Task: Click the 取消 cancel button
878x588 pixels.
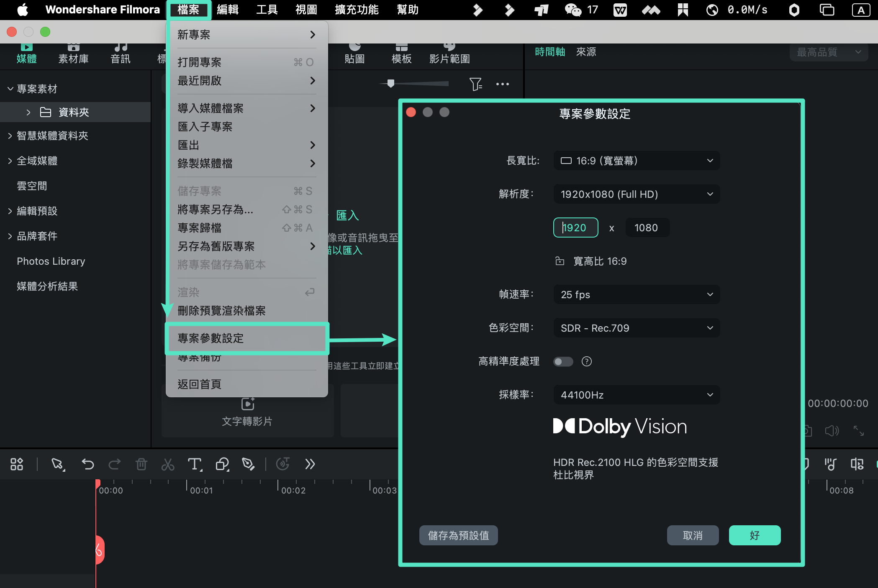Action: point(693,535)
